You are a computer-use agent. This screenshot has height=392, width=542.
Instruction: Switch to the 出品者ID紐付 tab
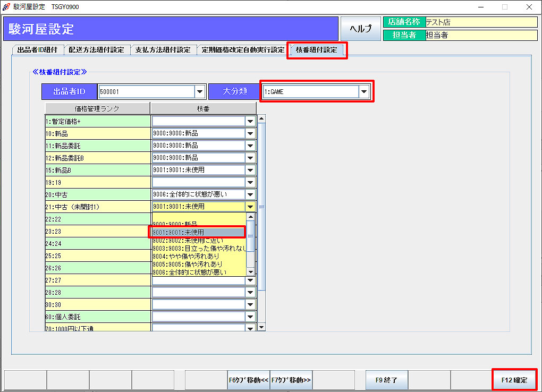click(x=37, y=50)
